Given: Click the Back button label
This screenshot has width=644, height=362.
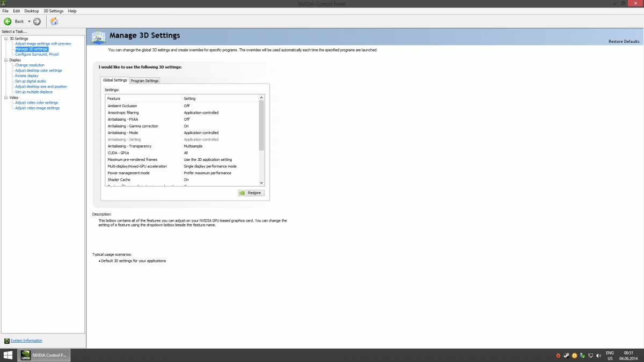Looking at the screenshot, I should 19,21.
